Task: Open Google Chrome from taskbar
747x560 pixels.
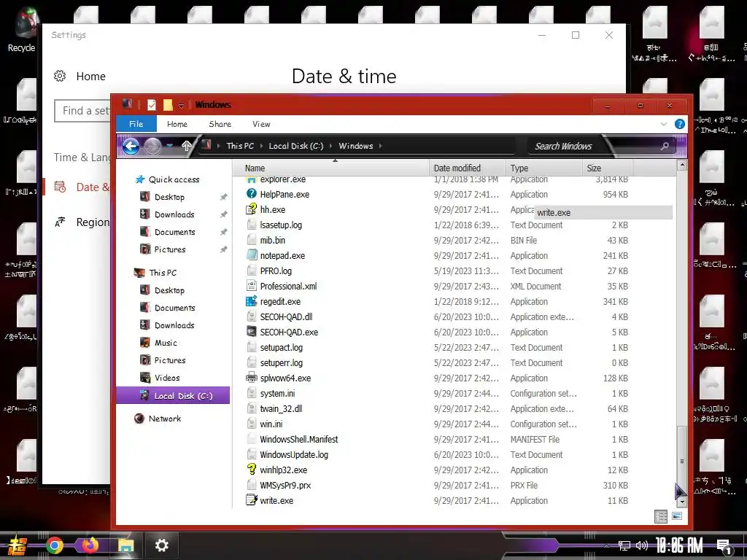Action: 54,545
